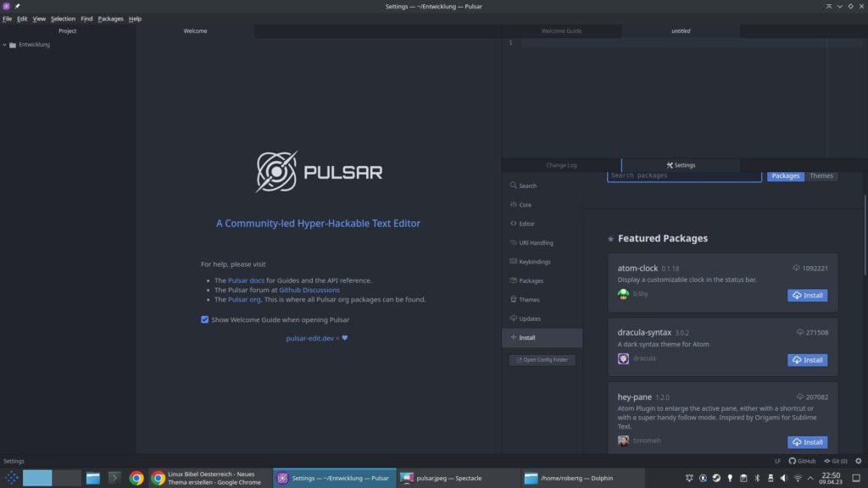
Task: Switch to the Dolphin /home/robertg window
Action: pos(582,478)
